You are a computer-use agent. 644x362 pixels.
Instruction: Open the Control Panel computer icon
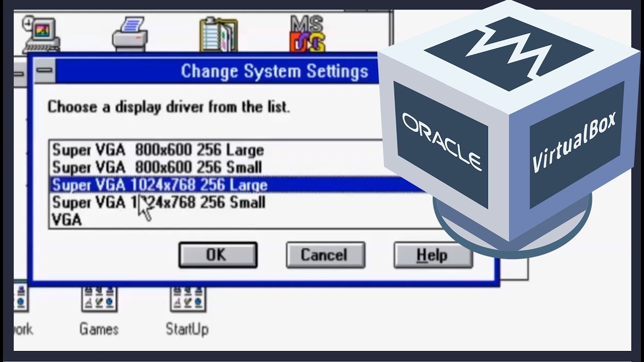[x=40, y=34]
